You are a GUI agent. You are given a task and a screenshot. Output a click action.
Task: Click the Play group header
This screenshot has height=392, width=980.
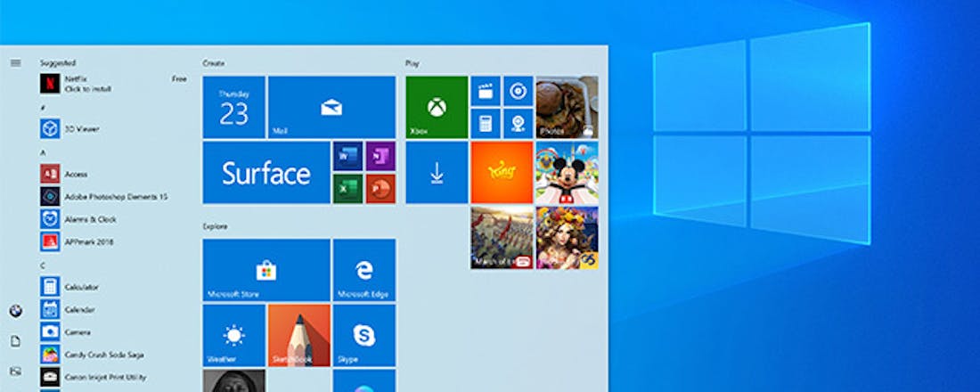coord(412,63)
